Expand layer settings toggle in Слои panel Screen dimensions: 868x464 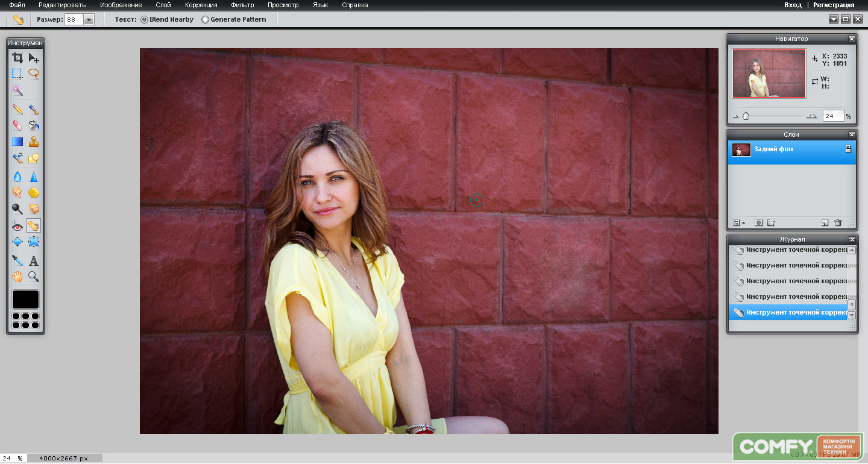pos(739,223)
